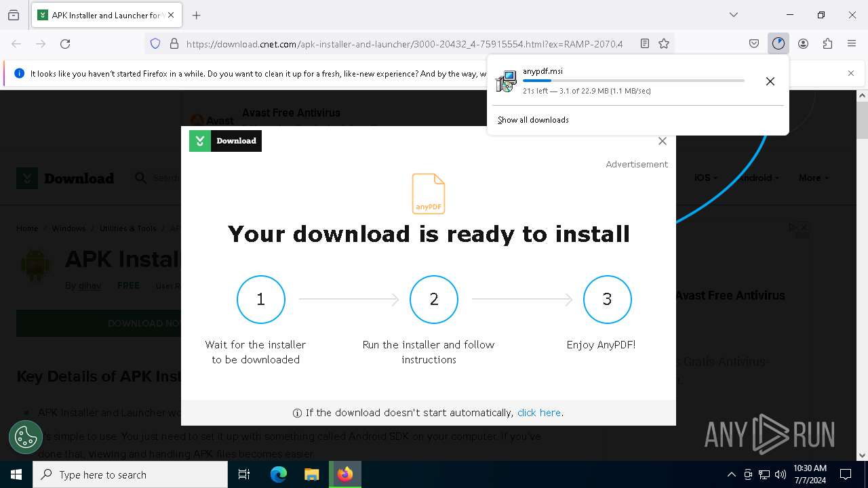
Task: Click the anyPDF file icon
Action: (429, 194)
